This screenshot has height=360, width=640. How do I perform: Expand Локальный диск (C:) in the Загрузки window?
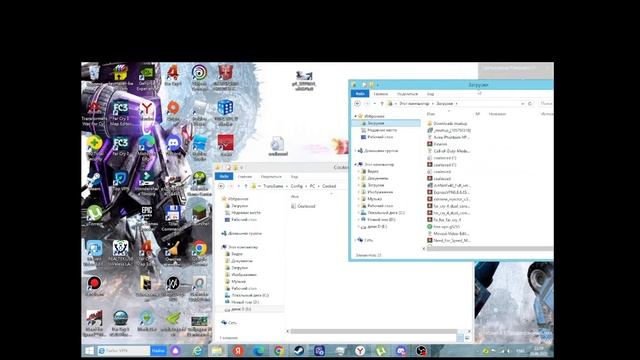(359, 213)
